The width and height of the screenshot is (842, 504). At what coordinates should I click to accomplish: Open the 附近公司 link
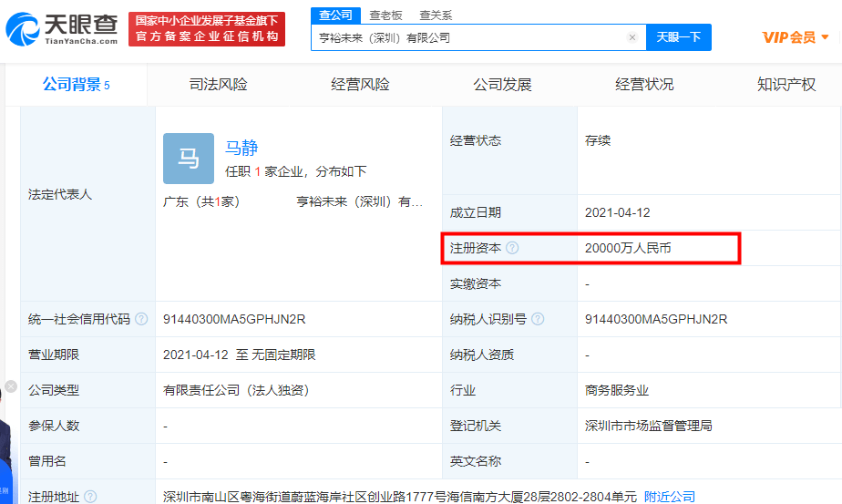pyautogui.click(x=670, y=497)
